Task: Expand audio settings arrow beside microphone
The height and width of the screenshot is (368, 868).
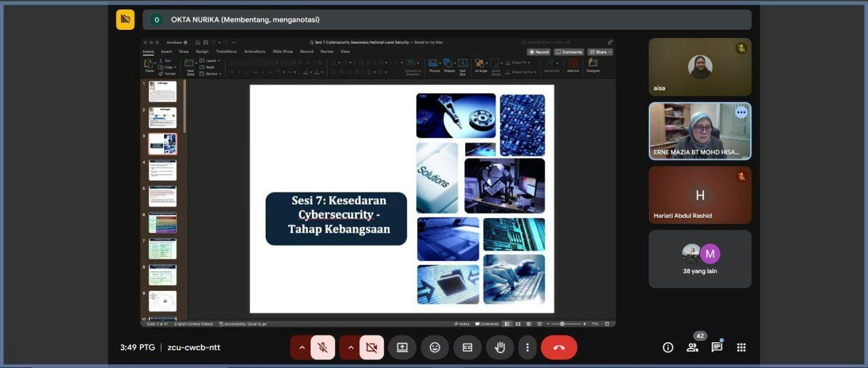Action: pos(301,348)
